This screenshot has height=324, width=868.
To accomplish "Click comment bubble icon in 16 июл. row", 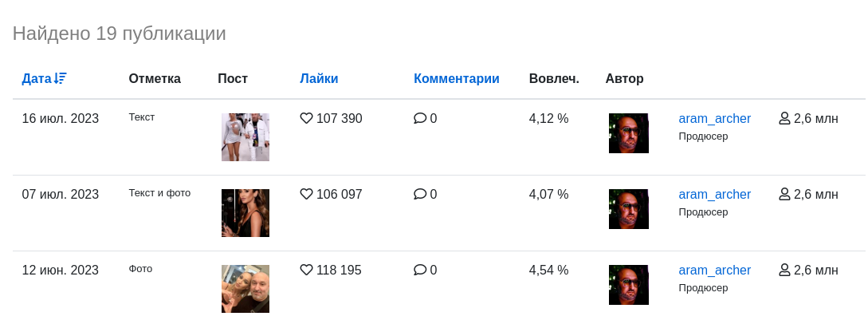I will 420,118.
